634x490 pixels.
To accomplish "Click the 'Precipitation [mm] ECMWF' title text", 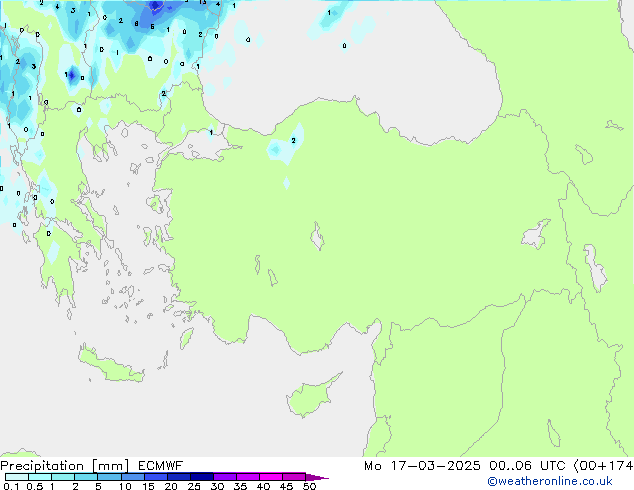I will pos(92,466).
